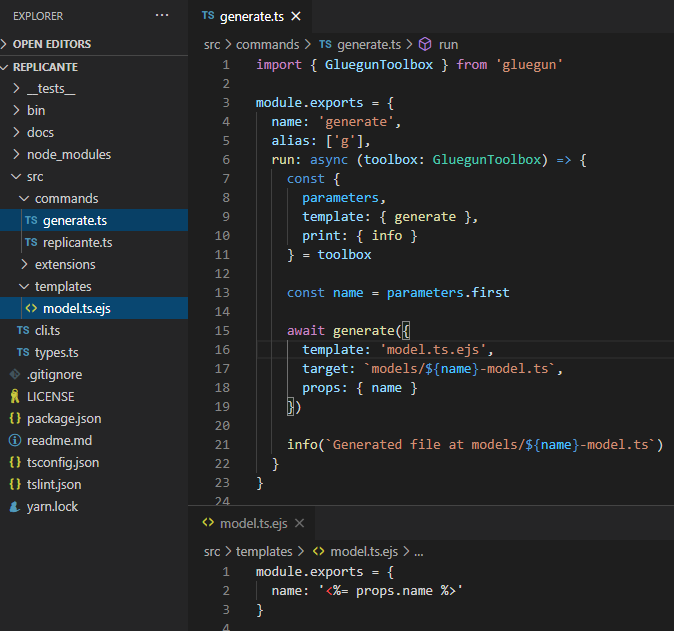Screen dimensions: 674x631
Task: Click the TS icon next to cli.ts
Action: coord(23,331)
